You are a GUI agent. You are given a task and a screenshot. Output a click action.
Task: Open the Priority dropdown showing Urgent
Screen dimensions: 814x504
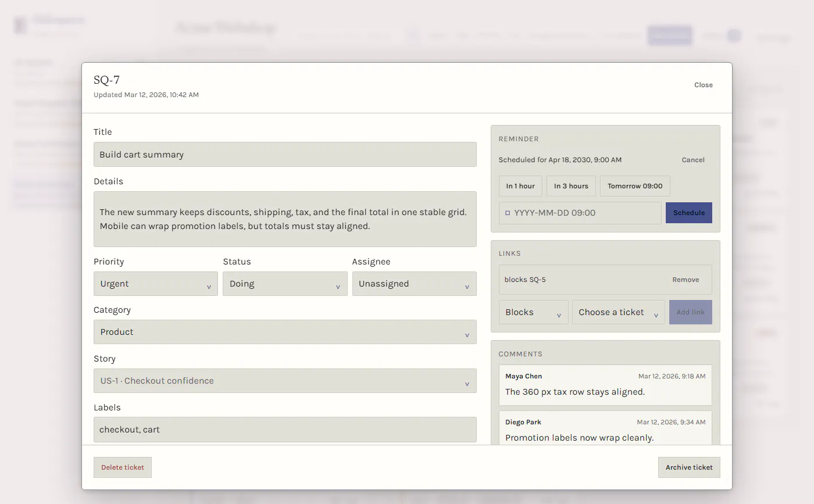(156, 284)
